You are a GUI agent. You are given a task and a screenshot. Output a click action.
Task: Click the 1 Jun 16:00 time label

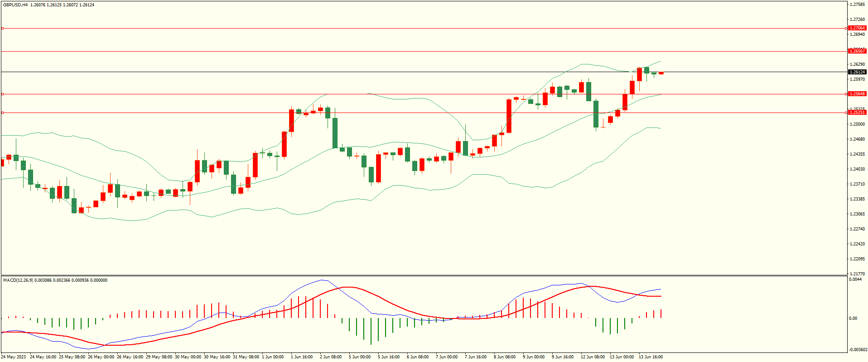[x=302, y=357]
